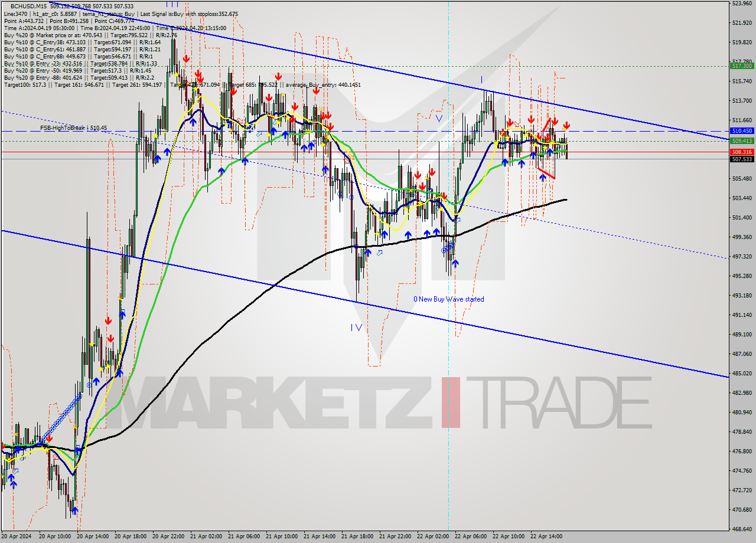Click the 476.800 price axis label
This screenshot has height=543, width=756.
741,452
